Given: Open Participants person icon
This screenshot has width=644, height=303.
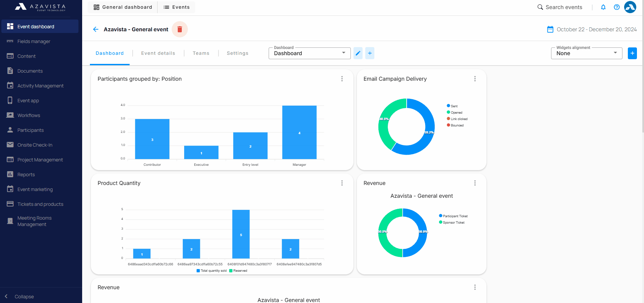Looking at the screenshot, I should (x=10, y=130).
